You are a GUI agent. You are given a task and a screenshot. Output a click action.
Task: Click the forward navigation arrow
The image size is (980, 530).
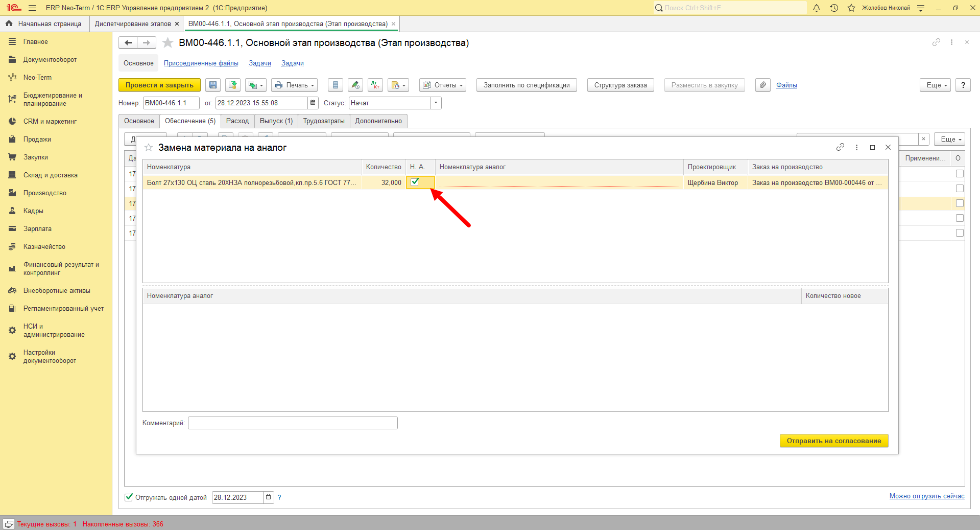pyautogui.click(x=147, y=43)
